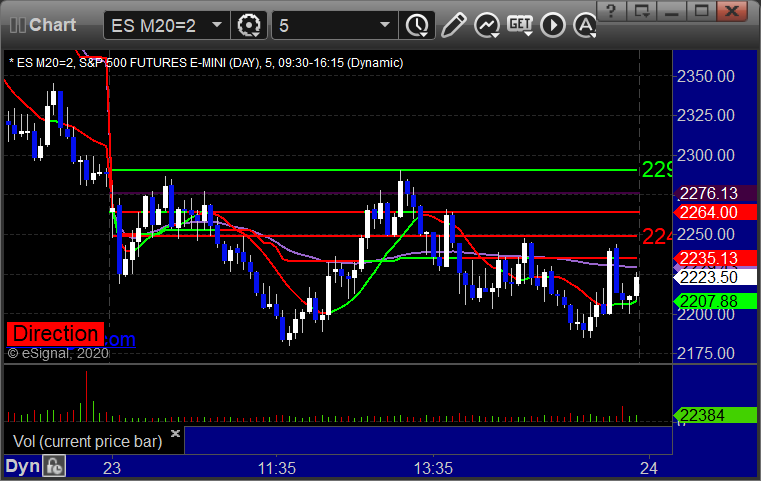761x481 pixels.
Task: Click the GET tools icon
Action: click(520, 25)
